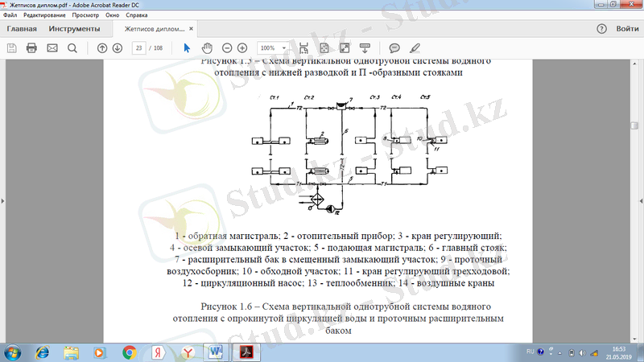Screen dimensions: 644x362
Task: Activate the hand pan tool
Action: [x=207, y=48]
